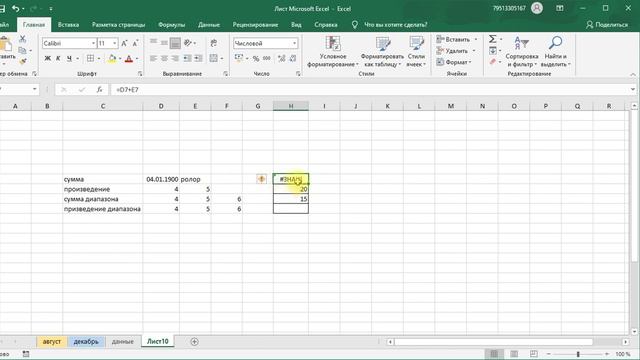Open accounting number format icon
Viewport: 640px width, 360px height.
(x=239, y=58)
